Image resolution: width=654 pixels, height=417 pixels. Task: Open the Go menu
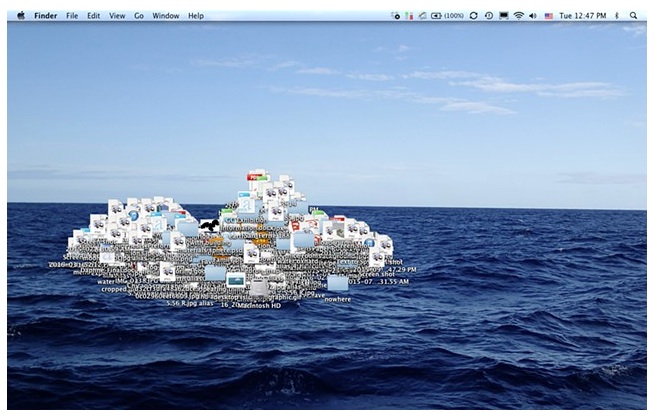[139, 16]
